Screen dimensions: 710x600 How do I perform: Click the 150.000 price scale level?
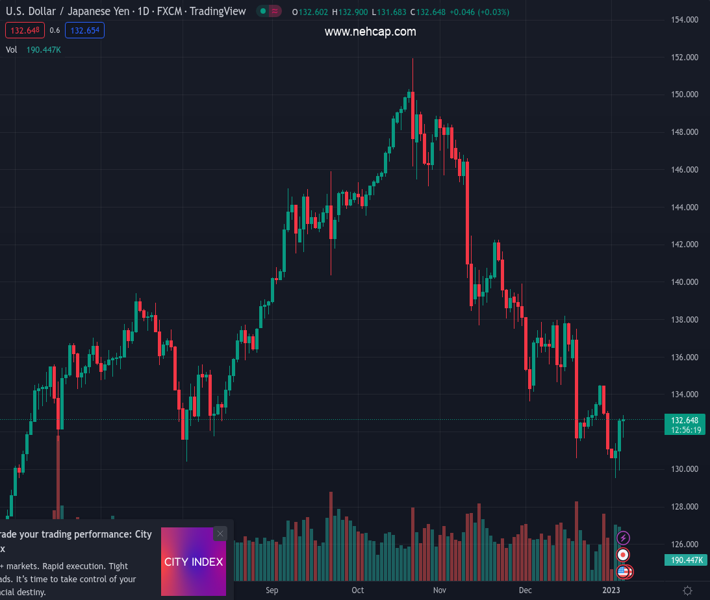684,95
